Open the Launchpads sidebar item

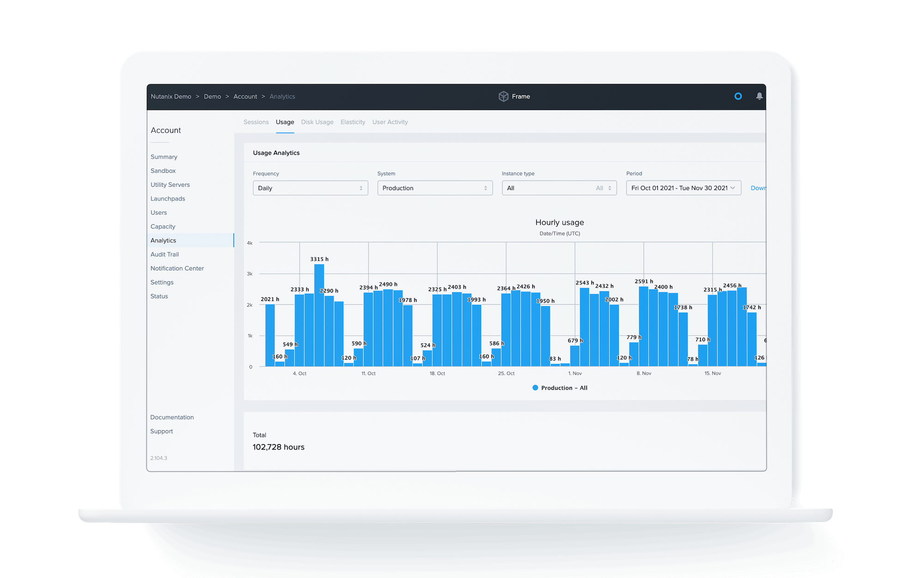point(168,199)
